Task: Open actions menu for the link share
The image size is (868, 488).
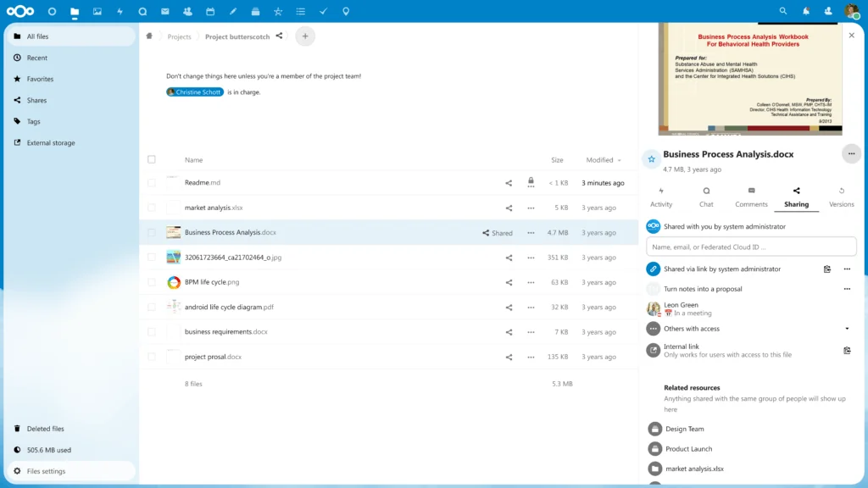Action: click(847, 269)
